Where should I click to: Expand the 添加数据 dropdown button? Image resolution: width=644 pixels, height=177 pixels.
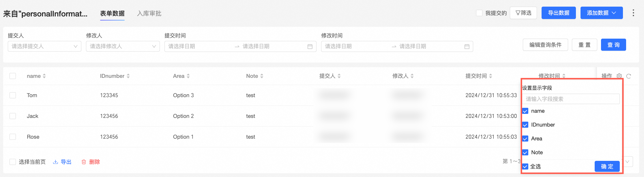602,13
